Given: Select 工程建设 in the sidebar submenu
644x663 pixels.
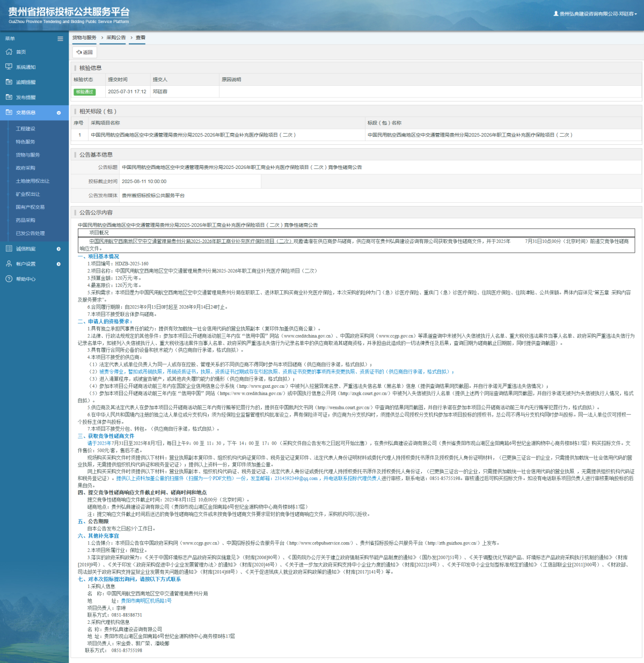Looking at the screenshot, I should click(x=25, y=129).
